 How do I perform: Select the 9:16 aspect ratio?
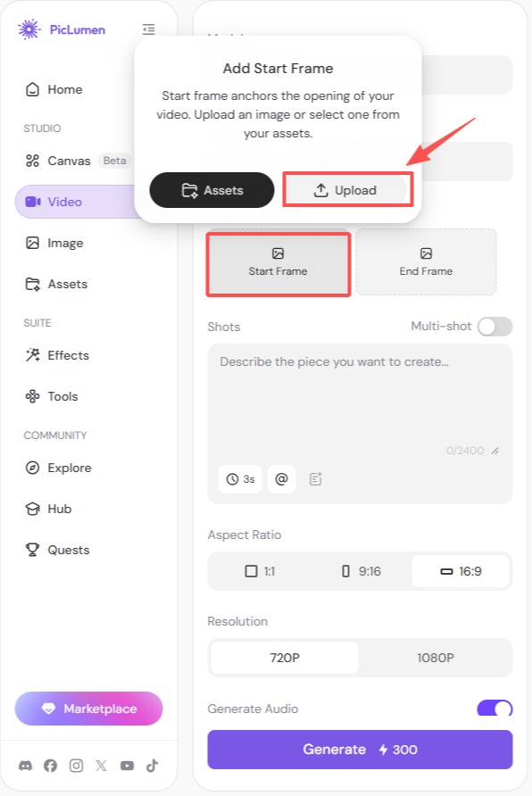[361, 571]
